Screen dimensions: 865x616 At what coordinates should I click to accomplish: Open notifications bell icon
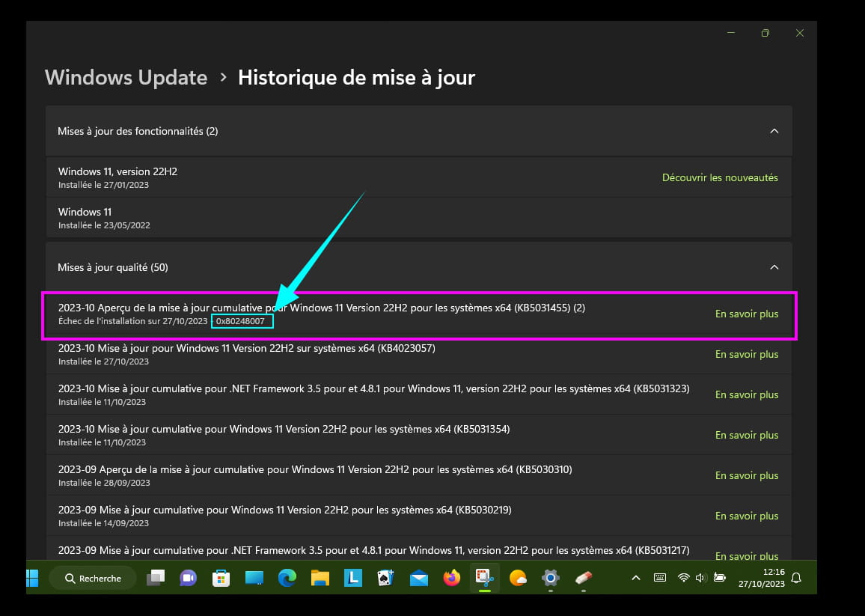796,578
